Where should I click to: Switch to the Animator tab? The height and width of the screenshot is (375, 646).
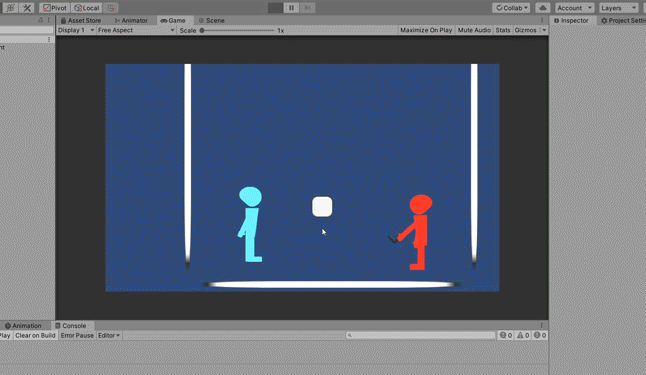pos(131,20)
